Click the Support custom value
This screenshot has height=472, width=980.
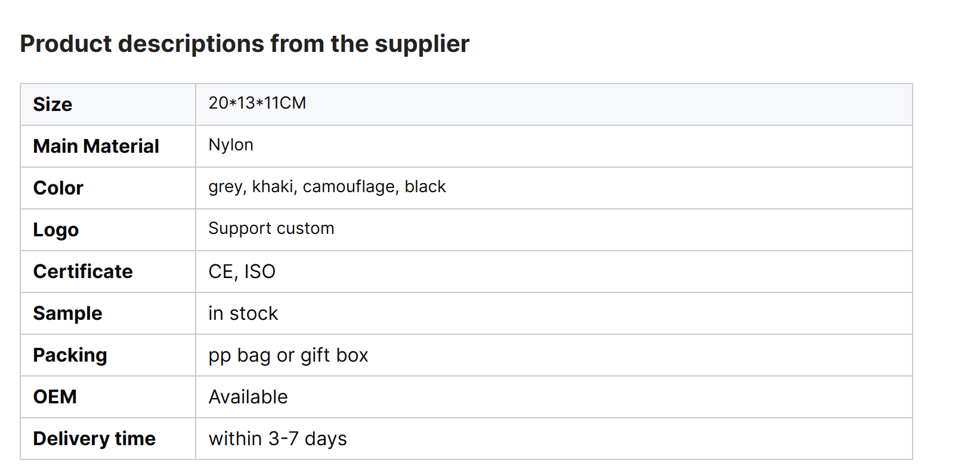point(271,229)
